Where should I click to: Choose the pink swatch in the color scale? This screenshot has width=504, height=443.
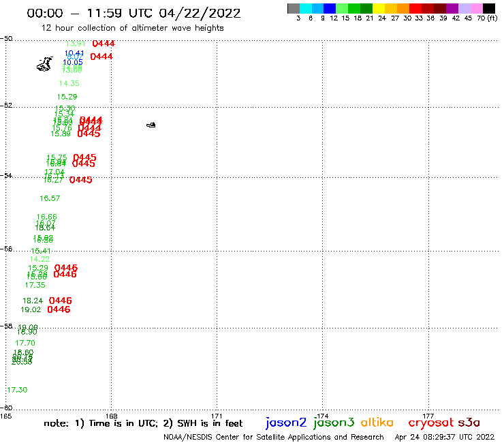[477, 8]
